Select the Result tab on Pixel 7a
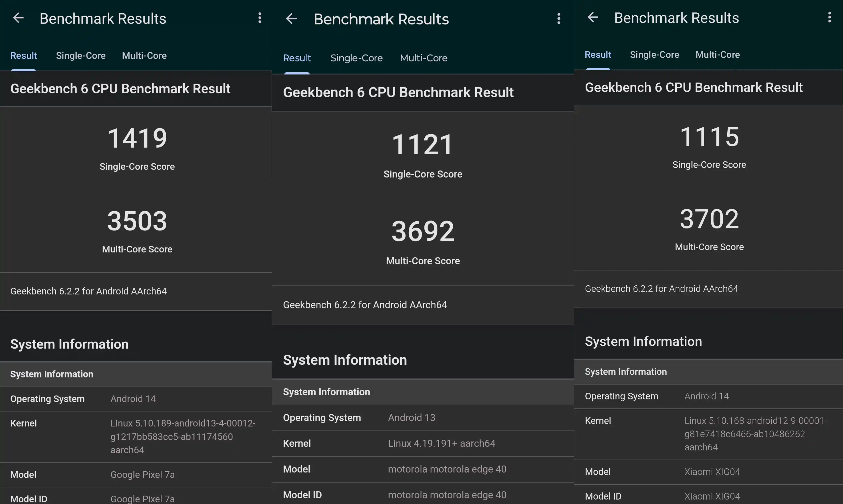The height and width of the screenshot is (504, 843). click(23, 55)
